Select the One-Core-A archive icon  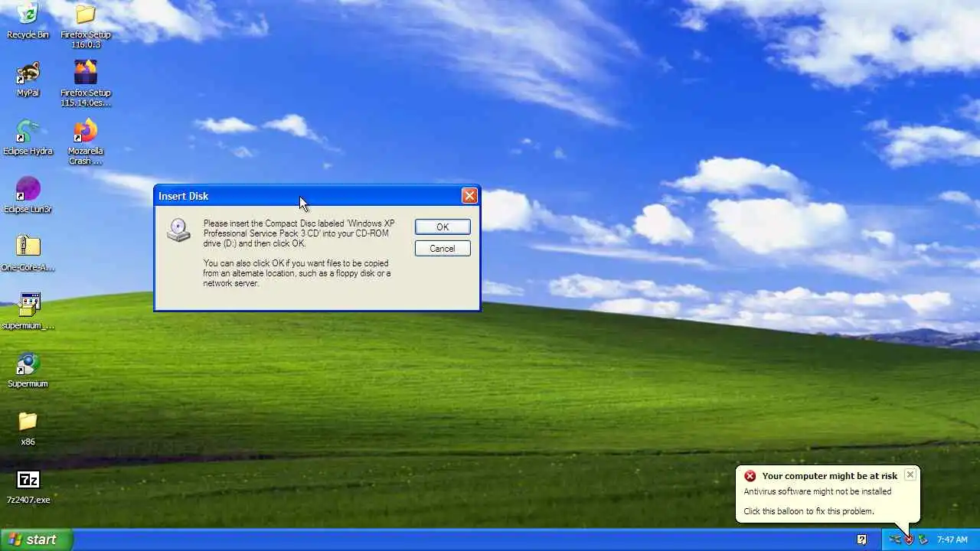click(28, 246)
